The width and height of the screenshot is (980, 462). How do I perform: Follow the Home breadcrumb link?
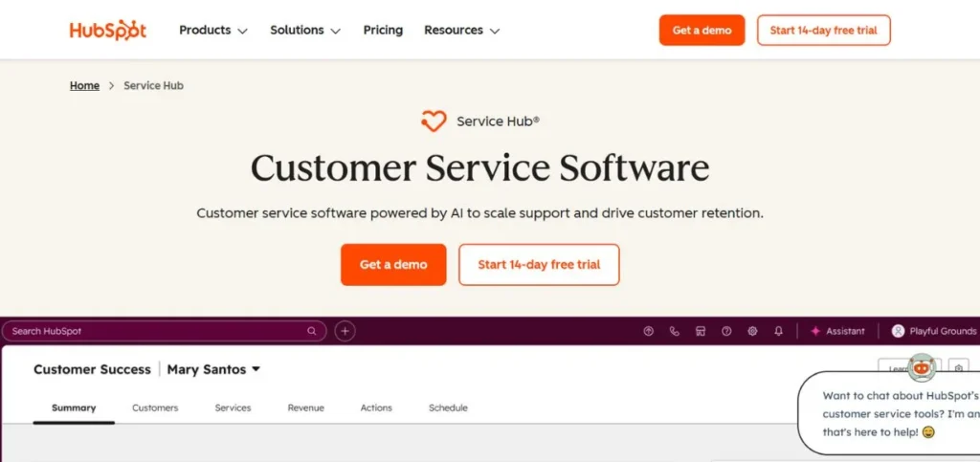click(x=84, y=85)
